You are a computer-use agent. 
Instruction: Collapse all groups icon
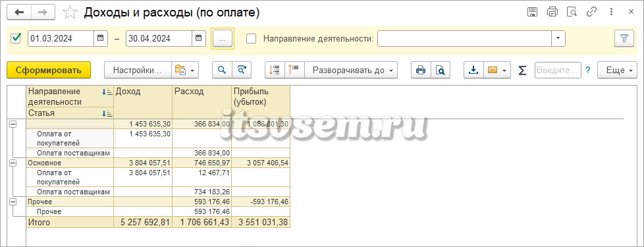point(275,70)
